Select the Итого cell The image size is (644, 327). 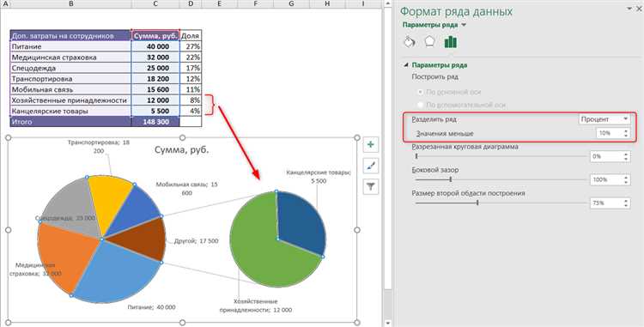tap(70, 122)
